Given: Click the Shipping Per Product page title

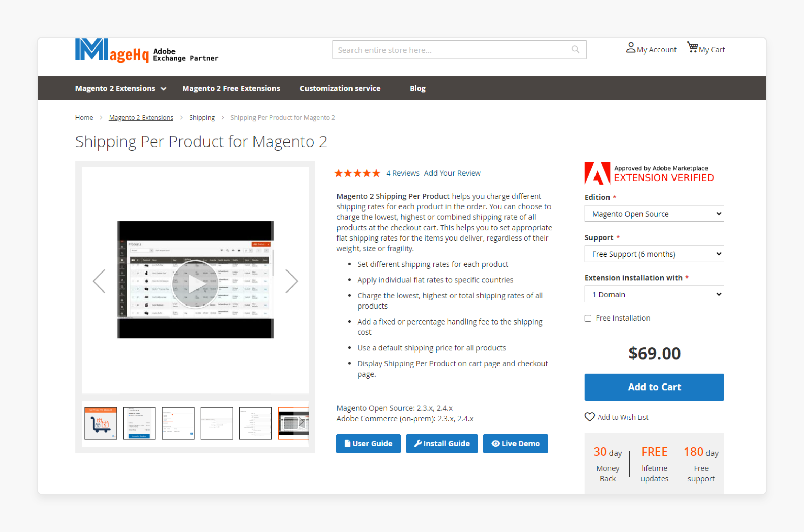Looking at the screenshot, I should [201, 142].
